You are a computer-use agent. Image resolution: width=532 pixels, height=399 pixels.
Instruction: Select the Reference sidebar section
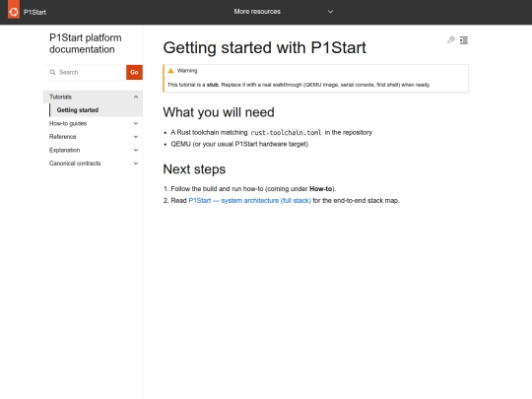tap(62, 137)
